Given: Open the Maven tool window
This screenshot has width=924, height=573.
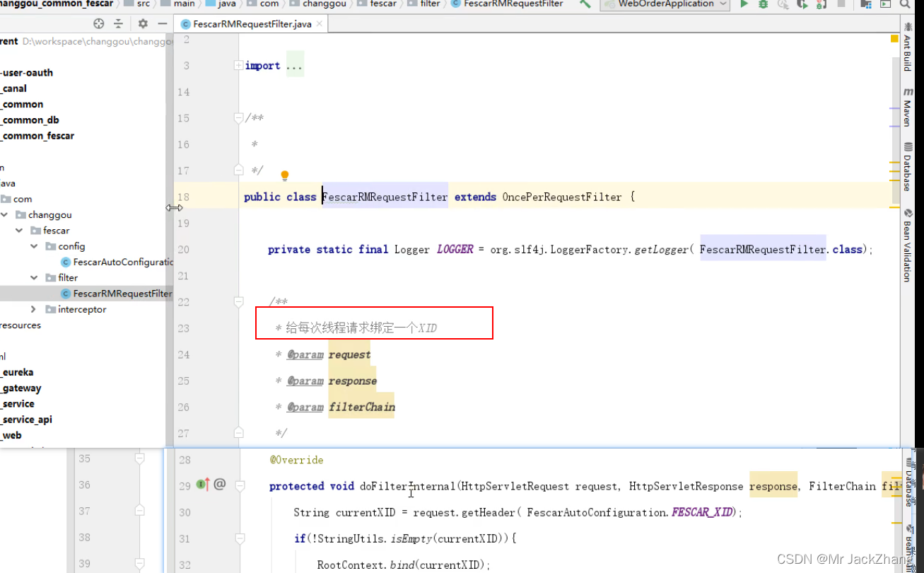Looking at the screenshot, I should [908, 107].
